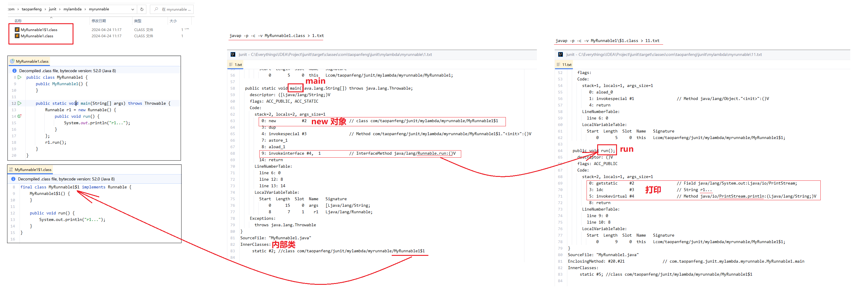Click the mylambda breadcrumb segment

(x=72, y=9)
